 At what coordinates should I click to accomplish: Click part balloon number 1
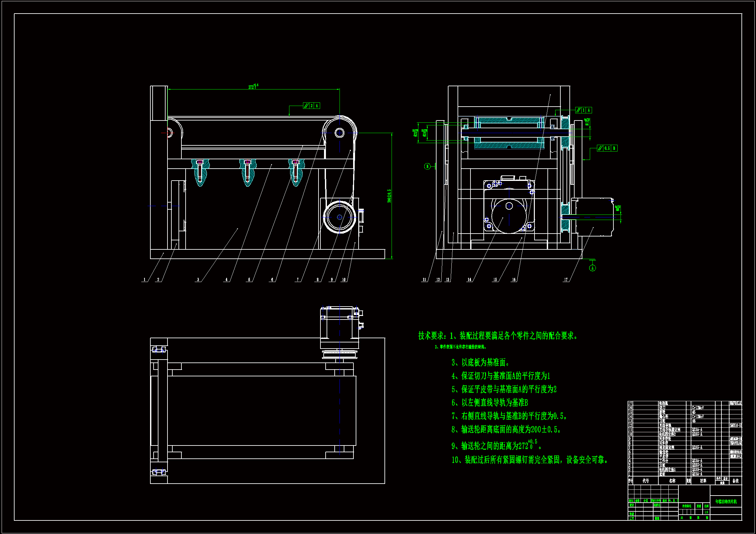click(144, 280)
